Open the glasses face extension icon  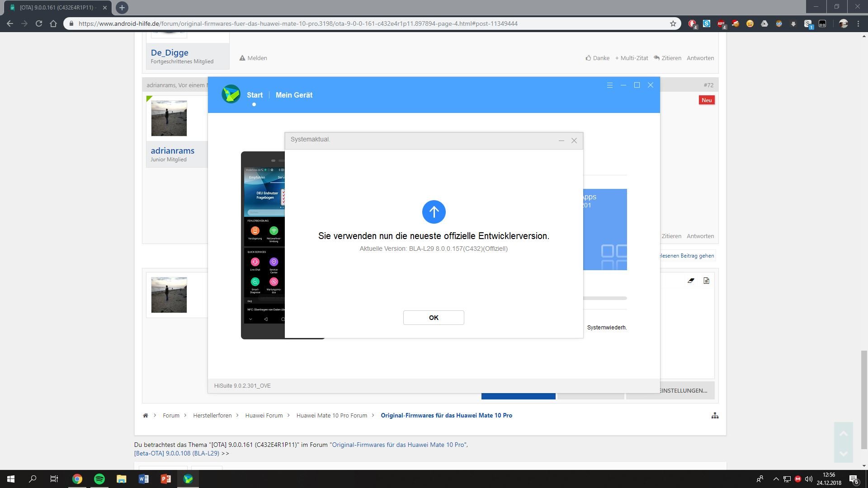point(779,23)
